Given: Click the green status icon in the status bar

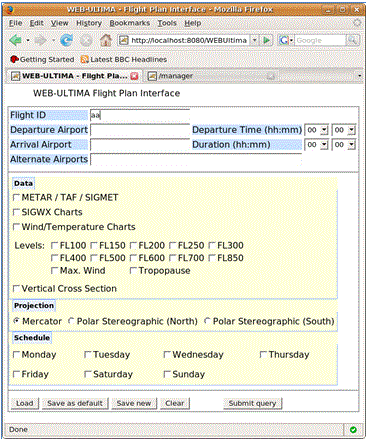Looking at the screenshot, I should [x=353, y=430].
